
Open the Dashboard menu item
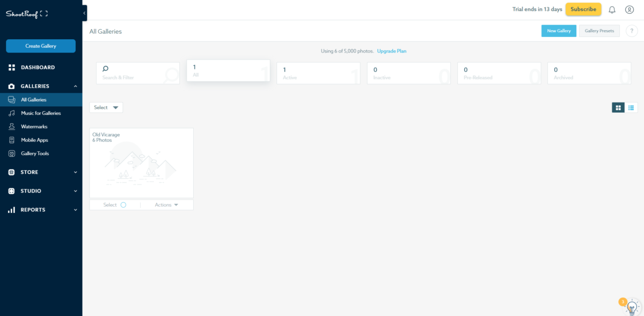pyautogui.click(x=38, y=68)
